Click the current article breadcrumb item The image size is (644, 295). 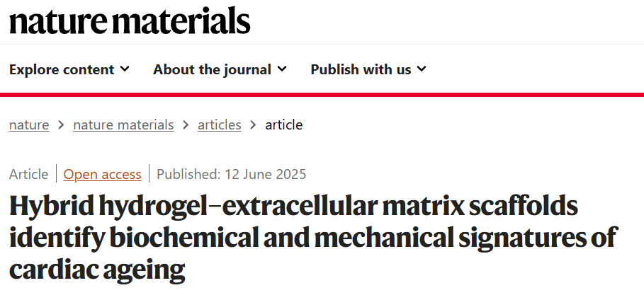click(x=283, y=125)
